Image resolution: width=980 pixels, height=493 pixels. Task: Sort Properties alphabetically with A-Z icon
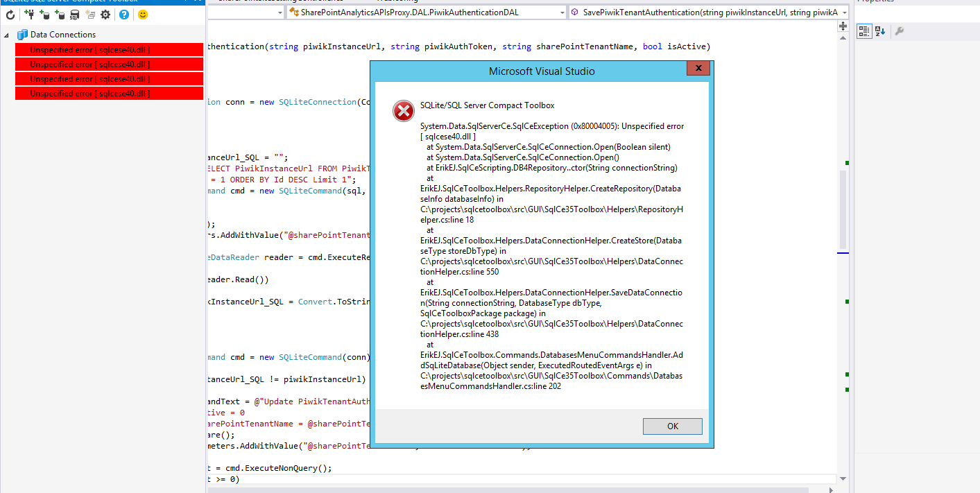pos(879,31)
